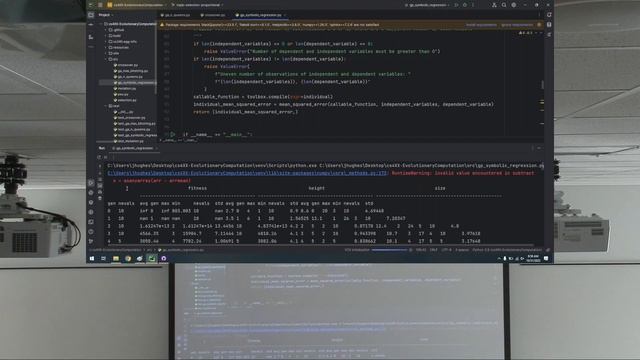Activate the Run tool window stripe icon
This screenshot has width=640, height=360.
coord(91,182)
